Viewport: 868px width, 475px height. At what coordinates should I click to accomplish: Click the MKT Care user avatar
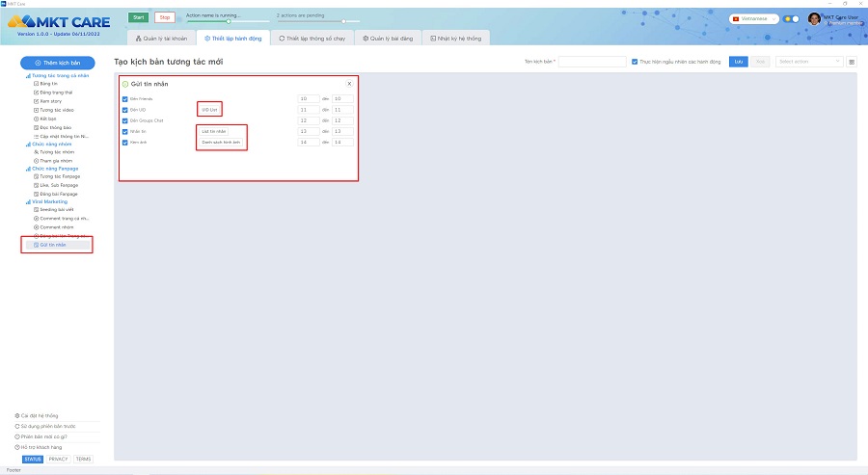tap(814, 19)
